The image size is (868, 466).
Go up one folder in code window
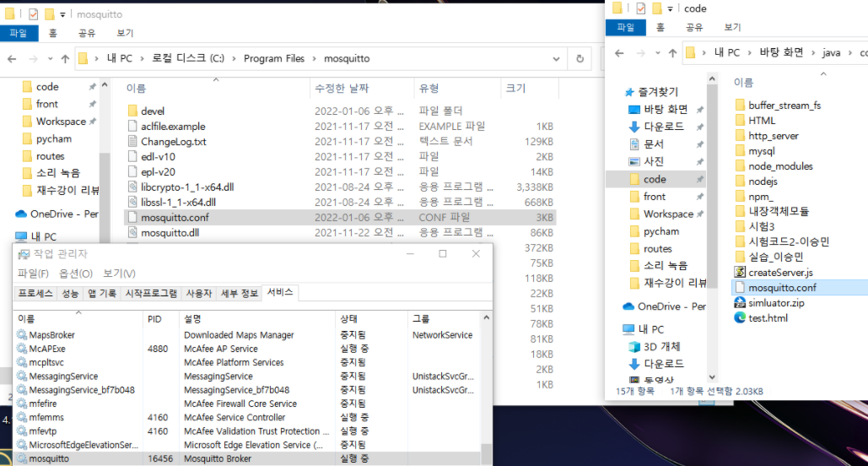pyautogui.click(x=672, y=53)
